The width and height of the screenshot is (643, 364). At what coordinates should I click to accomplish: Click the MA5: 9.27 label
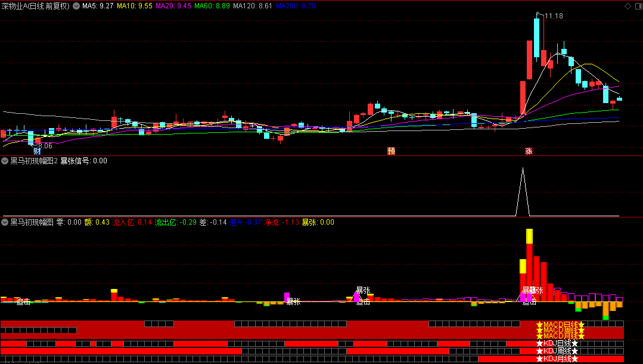pyautogui.click(x=98, y=6)
